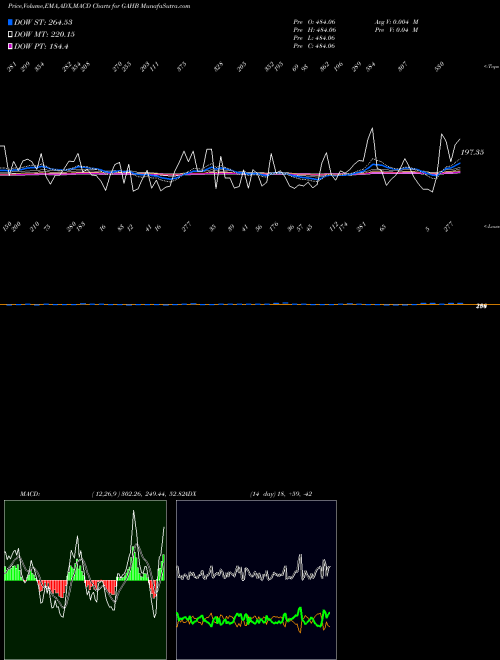
Task: Click the peak of the white price line
Action: coord(372,128)
